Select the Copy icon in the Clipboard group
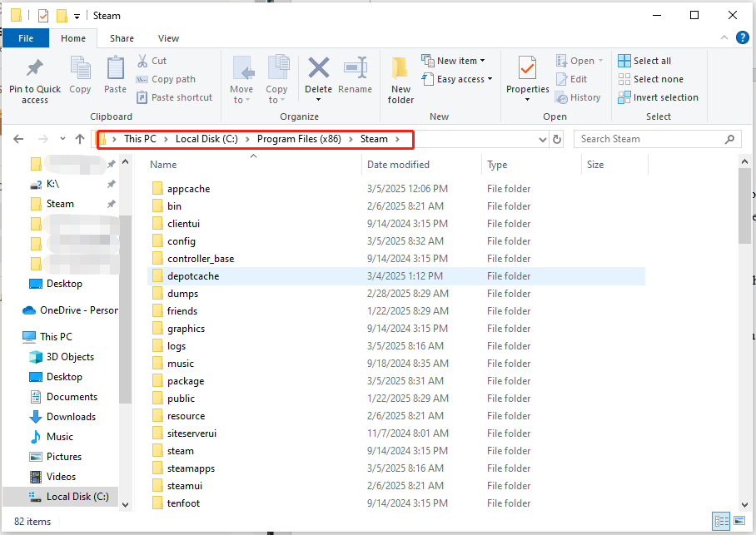 click(80, 75)
